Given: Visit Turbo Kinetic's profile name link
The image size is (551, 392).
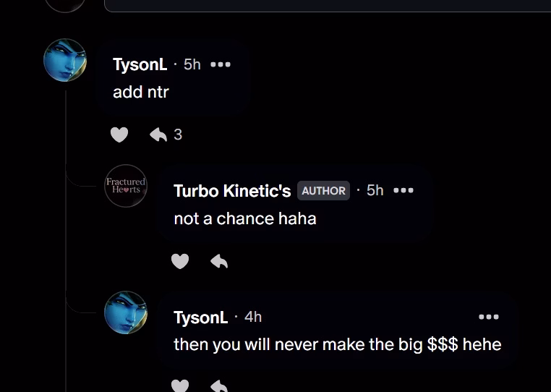Looking at the screenshot, I should tap(232, 191).
